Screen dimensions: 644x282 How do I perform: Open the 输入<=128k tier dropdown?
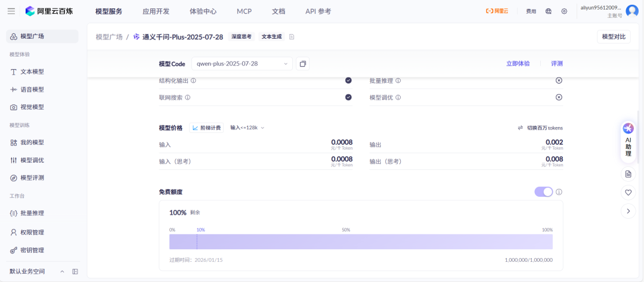(x=247, y=128)
